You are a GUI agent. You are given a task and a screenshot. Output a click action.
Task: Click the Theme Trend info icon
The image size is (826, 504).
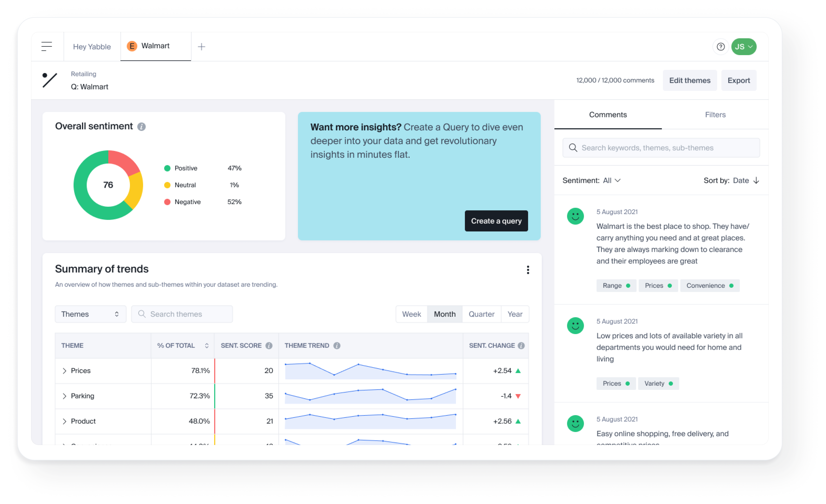pyautogui.click(x=337, y=345)
